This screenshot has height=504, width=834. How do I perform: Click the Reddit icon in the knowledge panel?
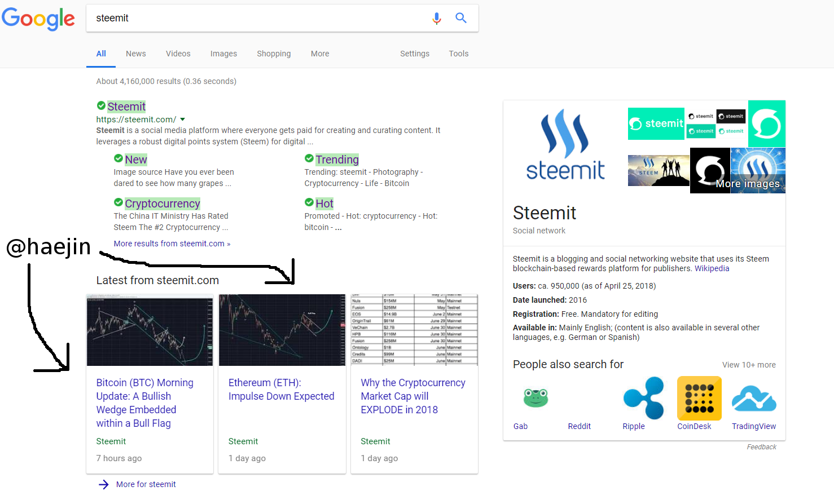579,398
